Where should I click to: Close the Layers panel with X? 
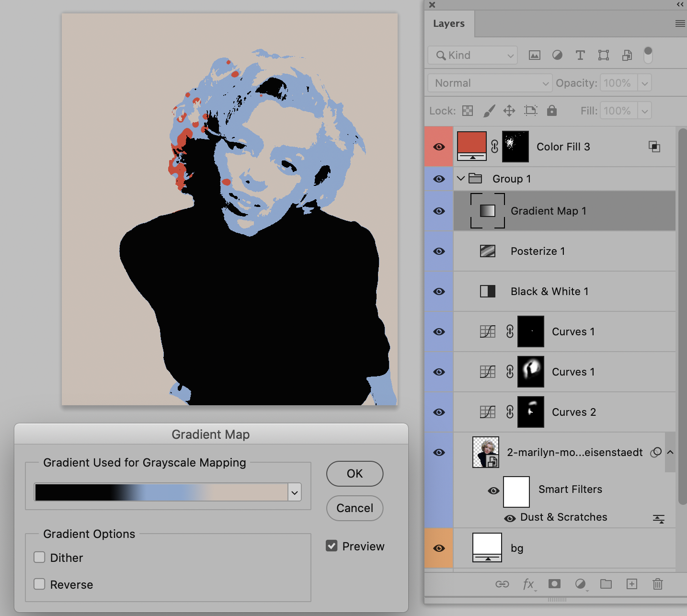[432, 5]
